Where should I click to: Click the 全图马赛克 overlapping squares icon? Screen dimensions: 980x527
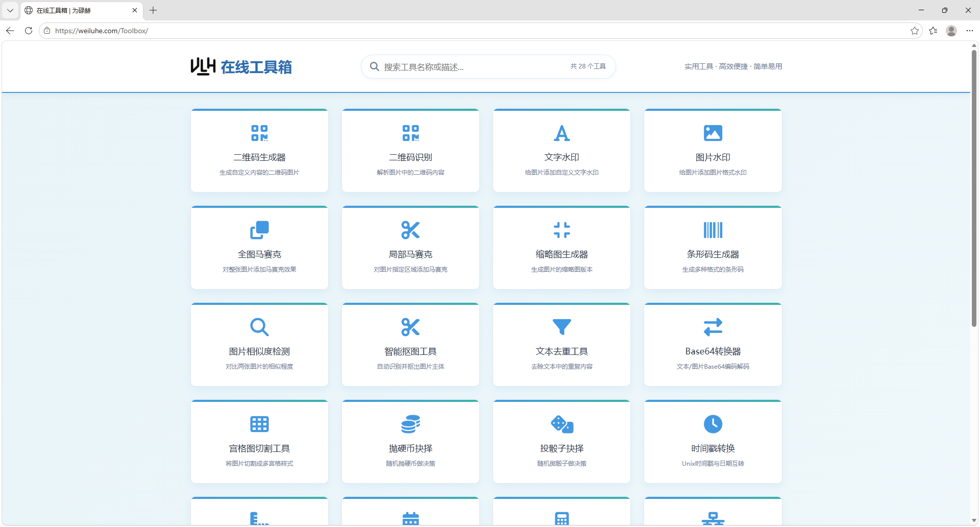[x=259, y=230]
